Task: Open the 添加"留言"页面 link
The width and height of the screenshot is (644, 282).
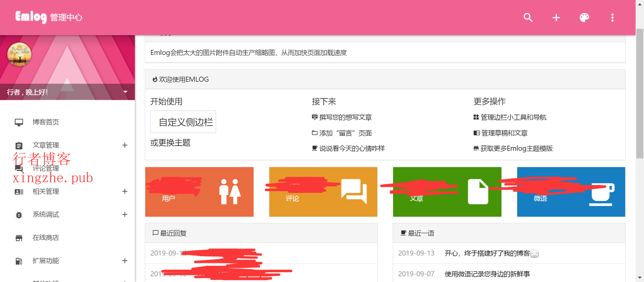Action: (x=345, y=133)
